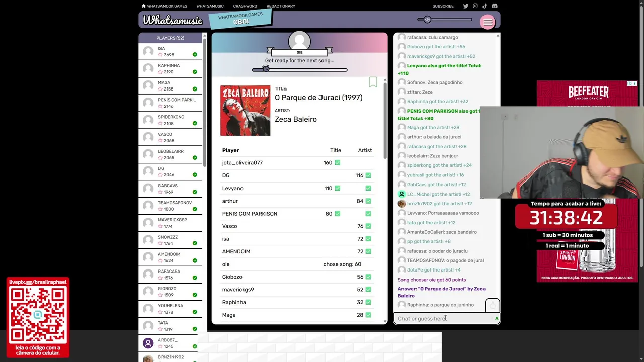Click Levyano's artist checkmark
Screen dimensions: 644x362
[368, 188]
